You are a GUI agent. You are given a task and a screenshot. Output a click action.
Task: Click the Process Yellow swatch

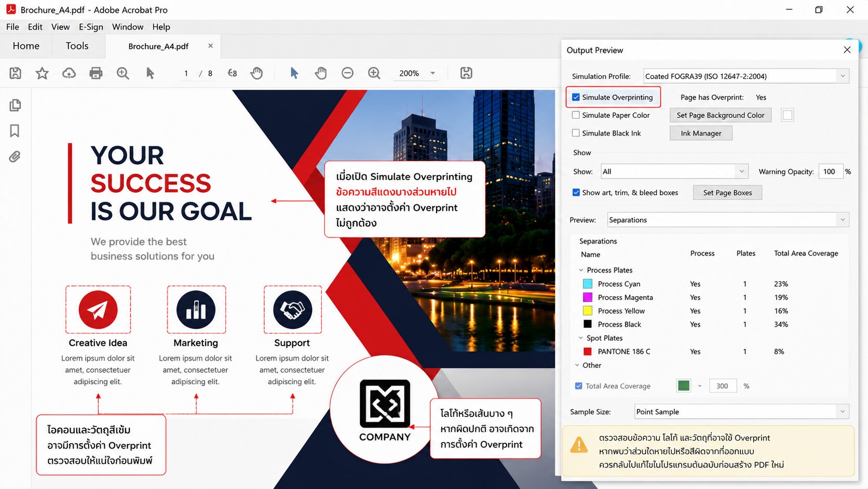point(588,311)
